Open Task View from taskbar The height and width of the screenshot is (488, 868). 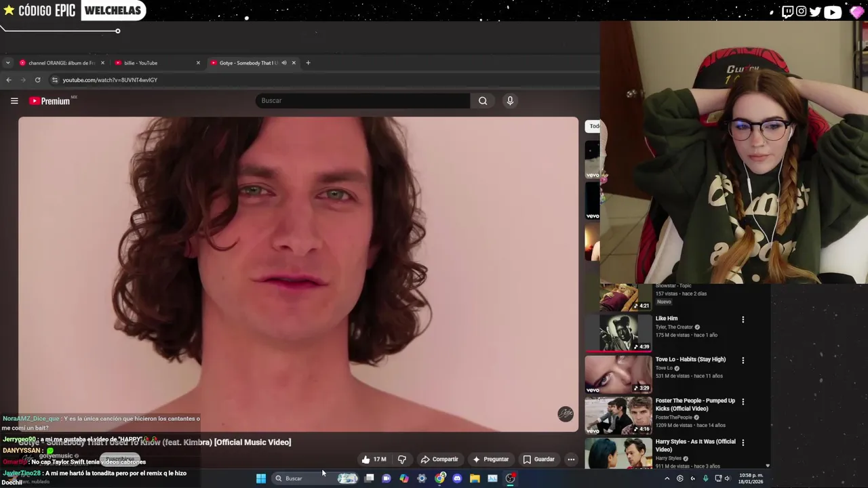tap(369, 479)
